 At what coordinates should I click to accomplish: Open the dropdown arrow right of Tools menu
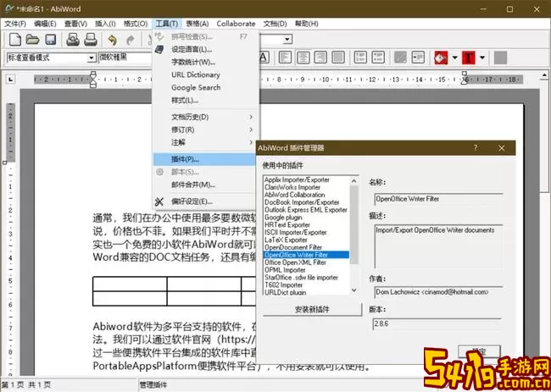287,39
